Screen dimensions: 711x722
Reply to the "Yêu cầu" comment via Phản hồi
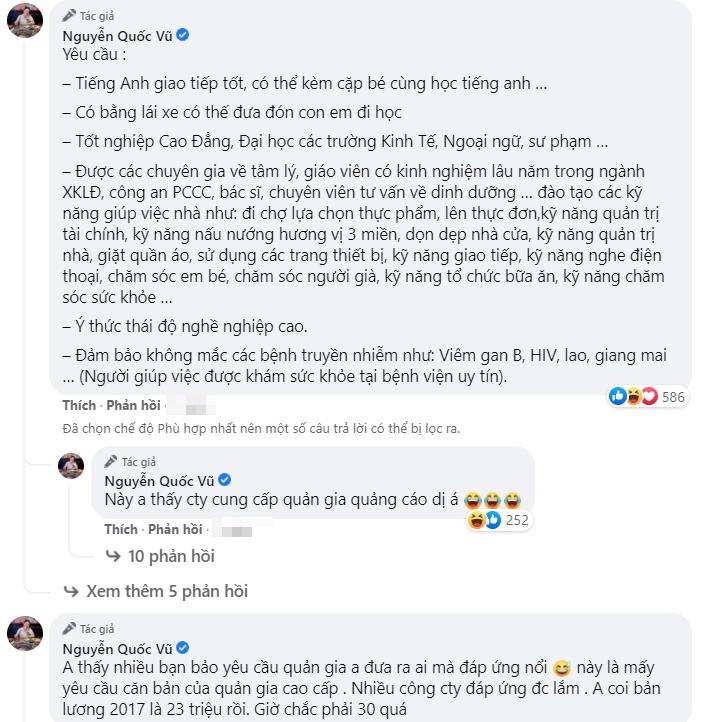pyautogui.click(x=132, y=406)
